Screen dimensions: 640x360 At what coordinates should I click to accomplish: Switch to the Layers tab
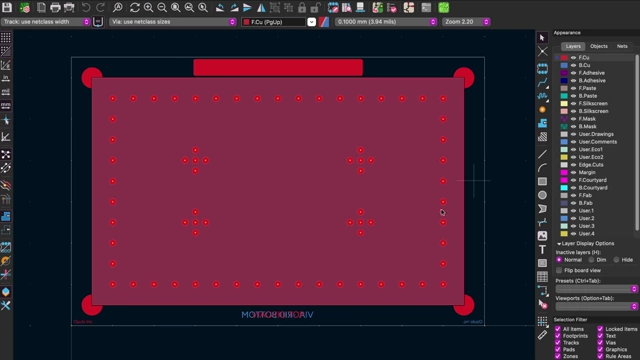pos(573,46)
